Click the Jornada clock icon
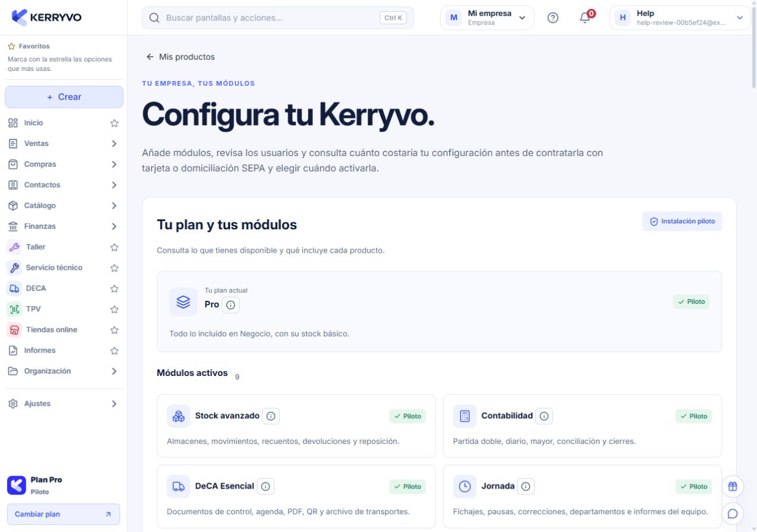Screen dimensions: 757x532 [x=465, y=487]
